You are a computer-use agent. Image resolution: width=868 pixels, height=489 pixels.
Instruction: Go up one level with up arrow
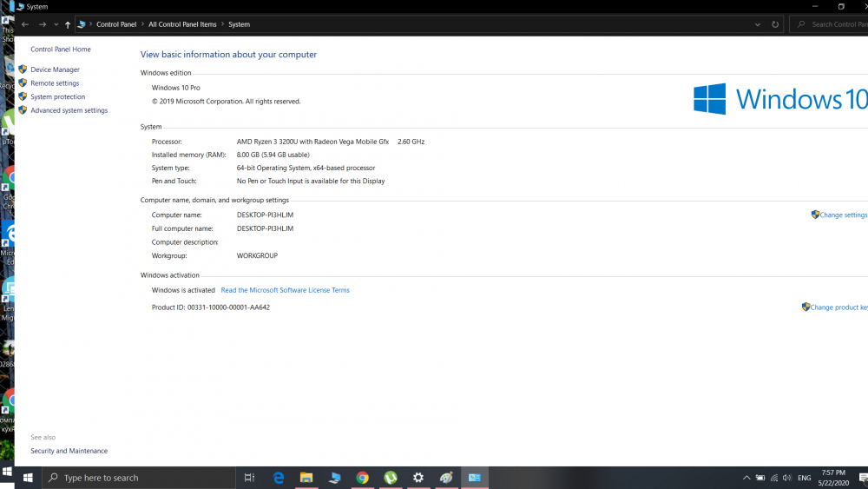[68, 24]
